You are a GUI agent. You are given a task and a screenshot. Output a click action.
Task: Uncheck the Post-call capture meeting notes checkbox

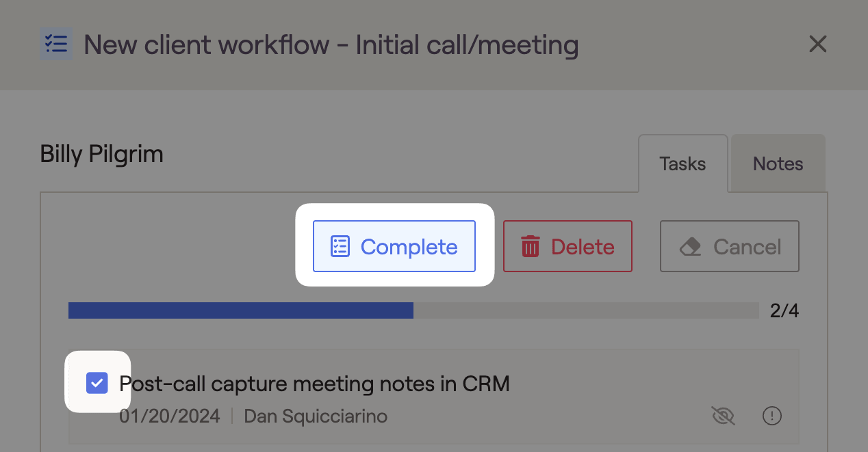click(97, 383)
